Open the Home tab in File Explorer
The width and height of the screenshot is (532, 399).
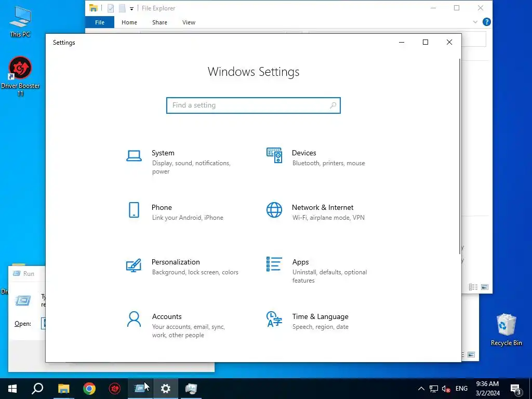coord(129,22)
